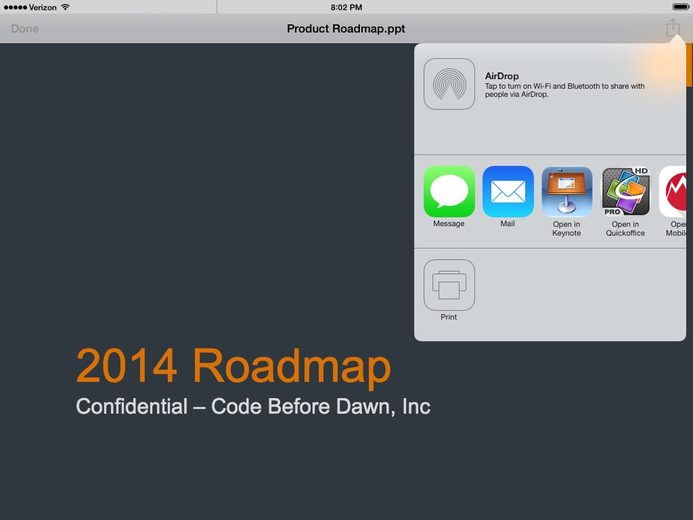Tap Done to close the preview
Screen dimensions: 693x520
tap(25, 29)
